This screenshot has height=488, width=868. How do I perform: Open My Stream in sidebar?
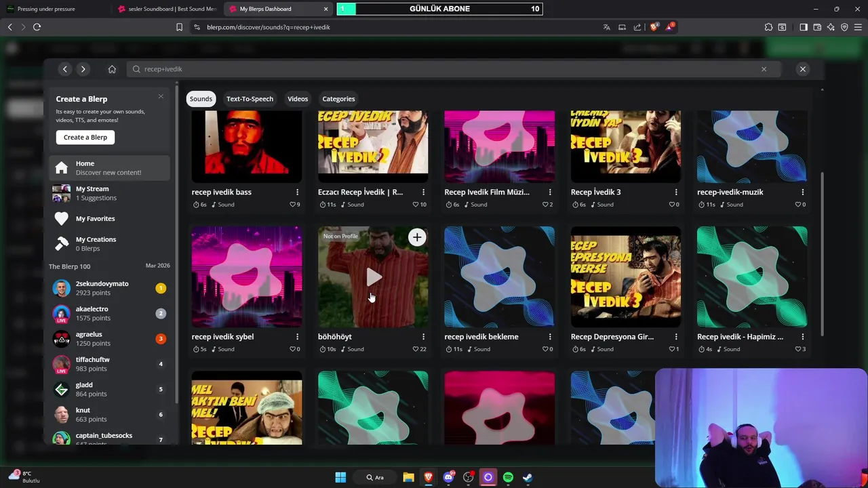109,193
